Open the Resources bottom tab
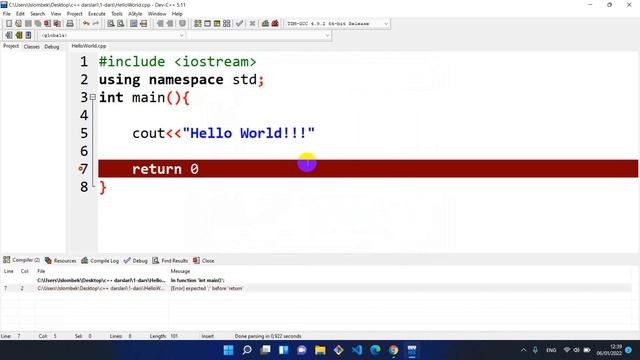This screenshot has width=640, height=360. point(60,260)
